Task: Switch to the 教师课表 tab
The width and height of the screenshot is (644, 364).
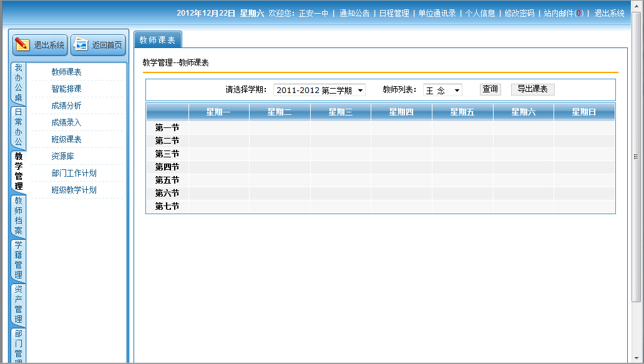Action: pyautogui.click(x=157, y=40)
